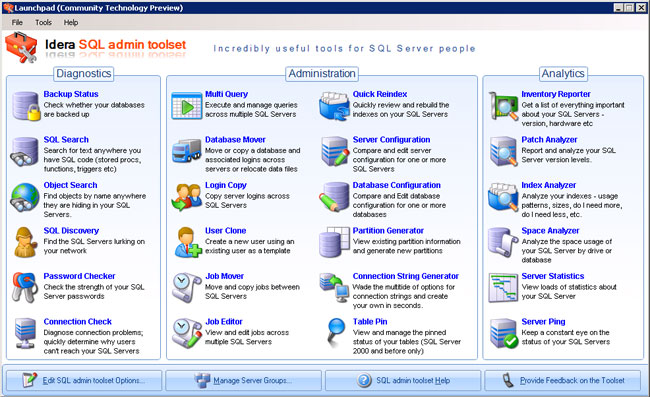The height and width of the screenshot is (397, 650).
Task: Open the Job Mover clock scroll icon
Action: (187, 288)
